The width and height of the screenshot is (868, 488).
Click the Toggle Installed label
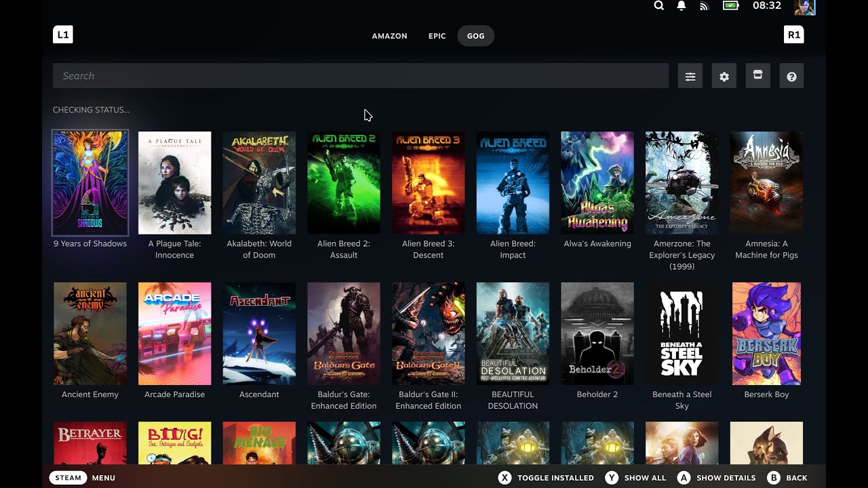(x=555, y=478)
